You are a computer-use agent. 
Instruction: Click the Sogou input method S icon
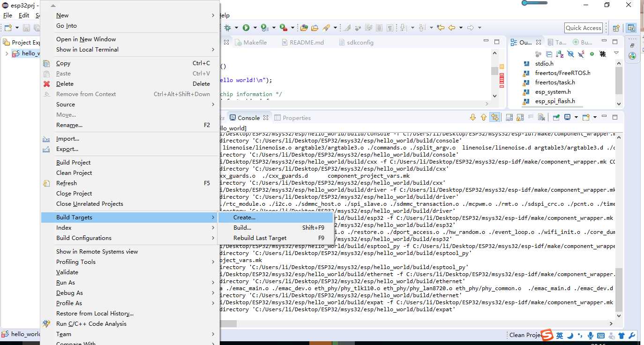click(547, 335)
